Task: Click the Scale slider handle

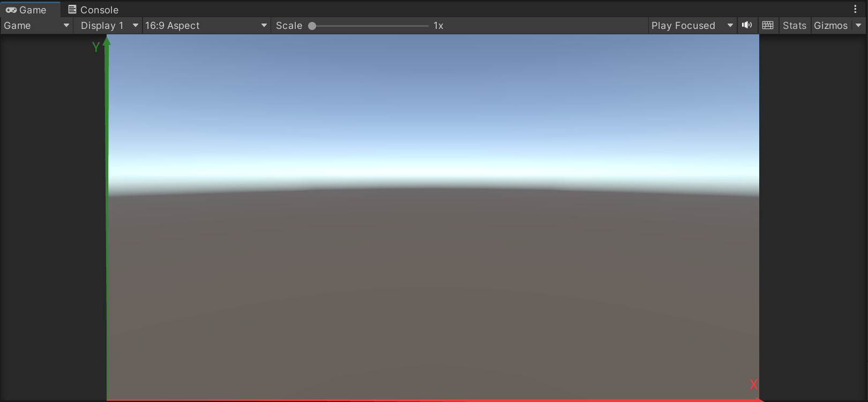Action: click(312, 26)
